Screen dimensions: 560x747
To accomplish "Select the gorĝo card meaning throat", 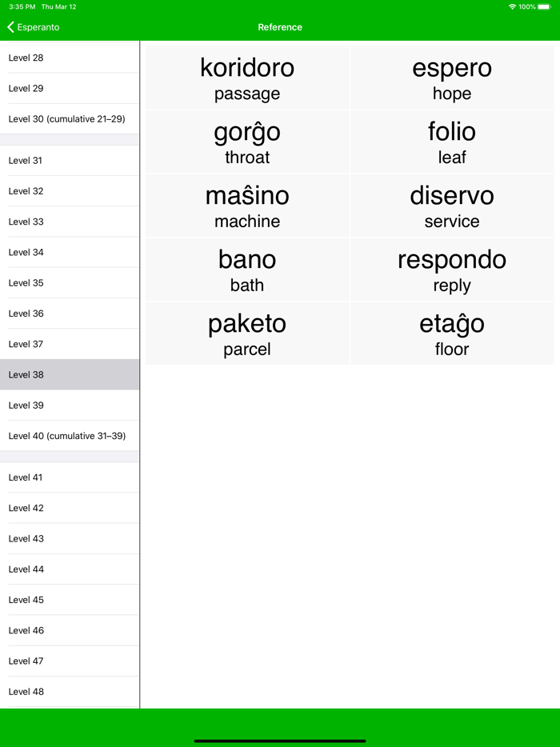I will point(246,141).
